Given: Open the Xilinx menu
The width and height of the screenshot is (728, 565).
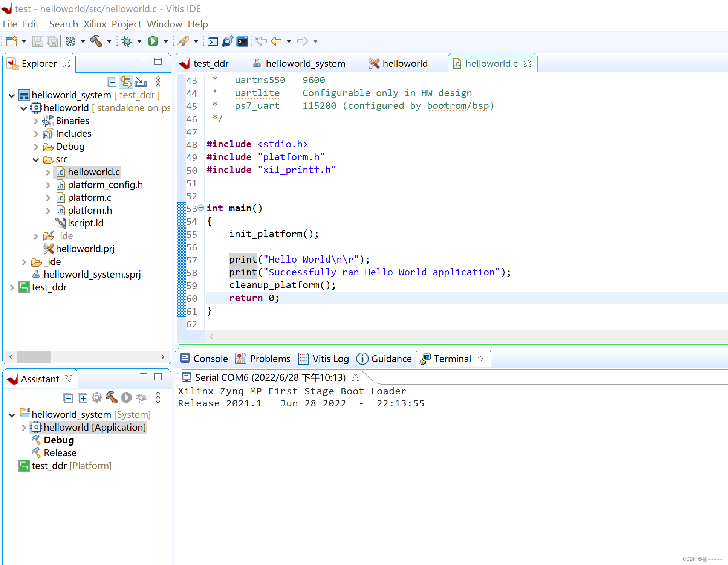Looking at the screenshot, I should coord(95,24).
